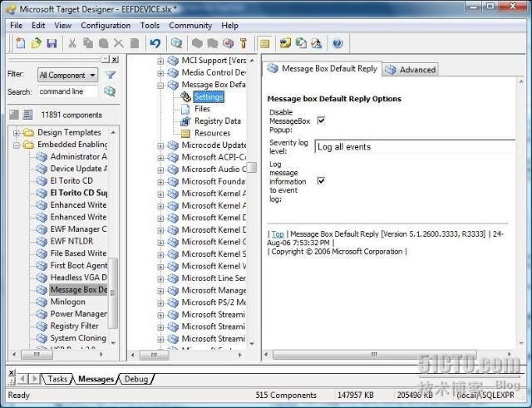Screen dimensions: 532x408
Task: Click the filter funnel icon
Action: click(x=111, y=75)
